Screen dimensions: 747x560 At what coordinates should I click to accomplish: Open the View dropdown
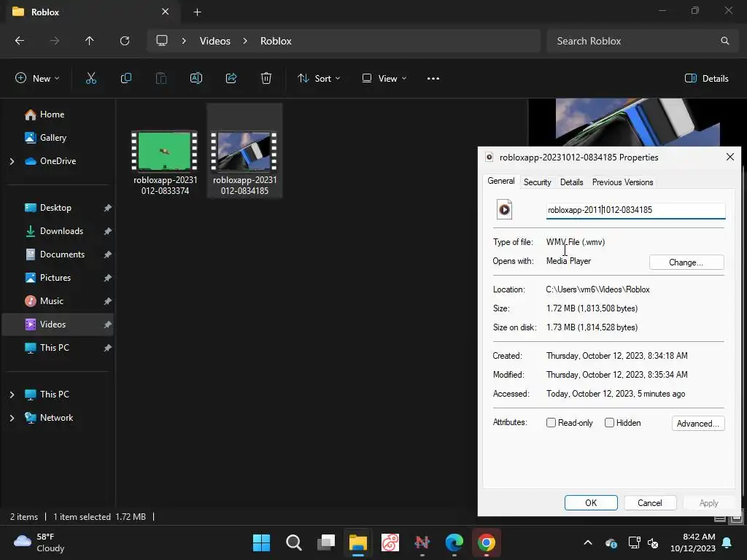click(x=384, y=79)
